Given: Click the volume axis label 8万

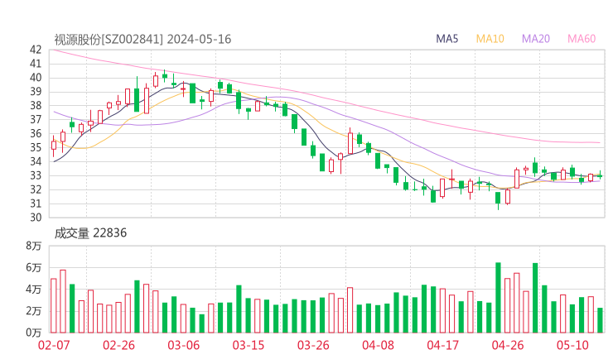Looking at the screenshot, I should [34, 246].
